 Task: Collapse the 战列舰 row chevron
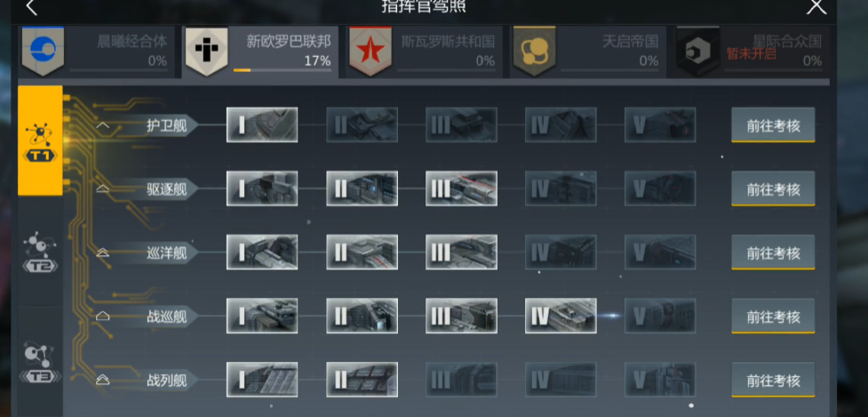pos(103,381)
